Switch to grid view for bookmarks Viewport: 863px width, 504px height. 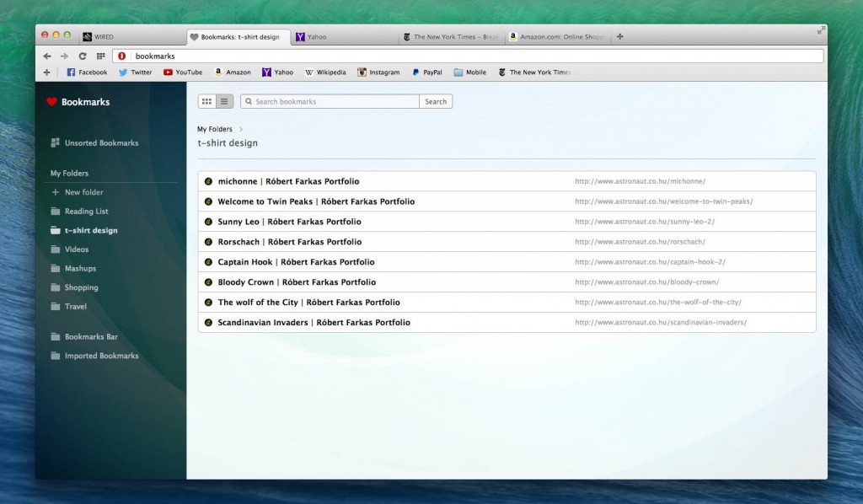206,100
